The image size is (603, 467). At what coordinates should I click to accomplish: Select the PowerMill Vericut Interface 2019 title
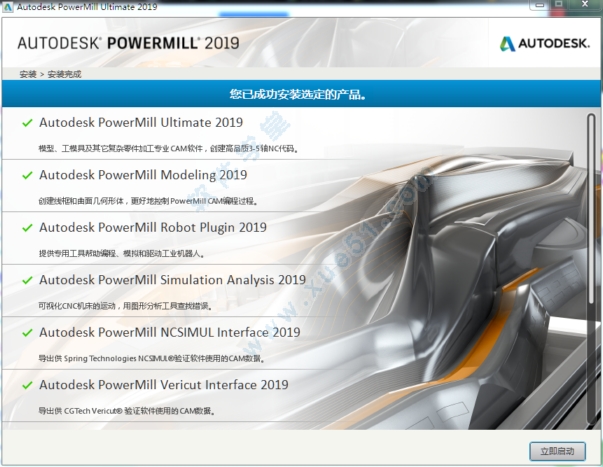point(164,385)
